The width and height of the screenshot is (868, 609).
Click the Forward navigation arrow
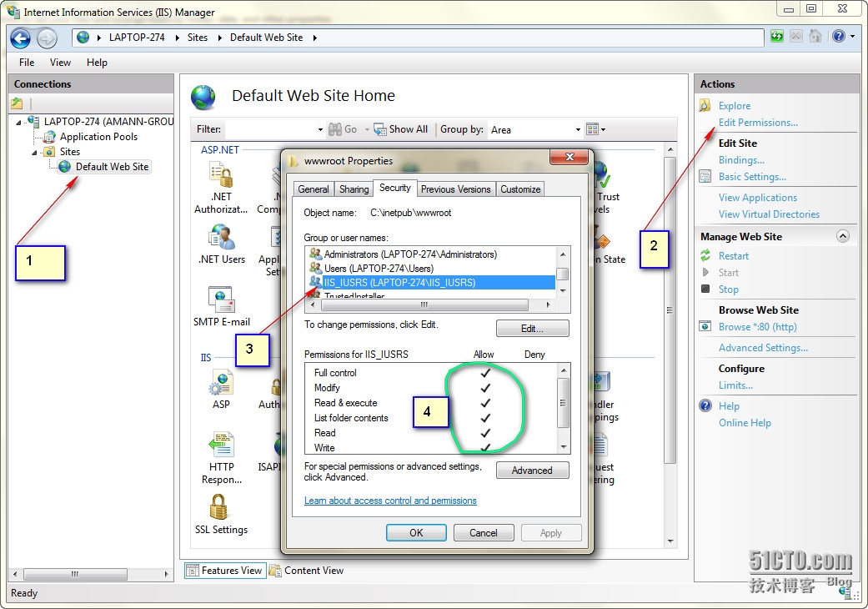click(47, 38)
